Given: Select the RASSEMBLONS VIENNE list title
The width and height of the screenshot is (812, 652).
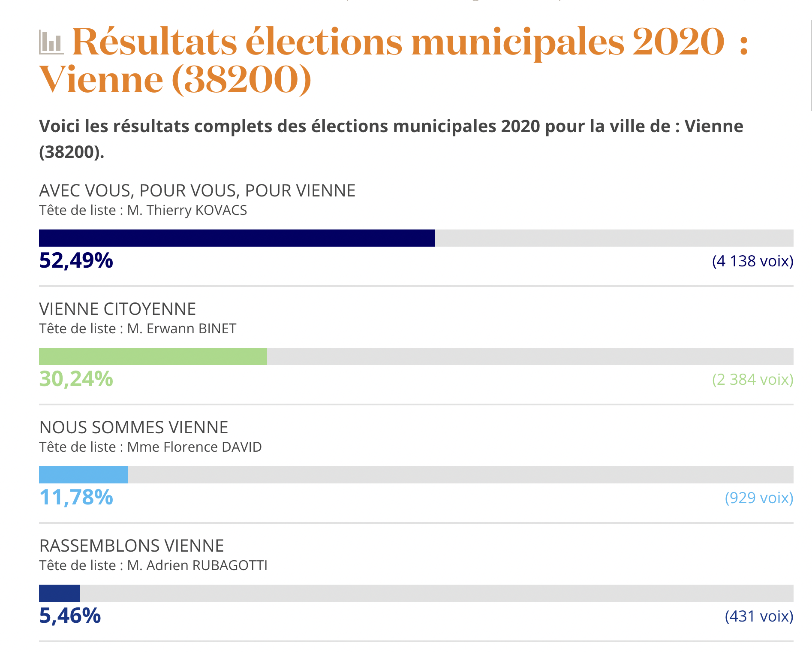Looking at the screenshot, I should pos(132,546).
